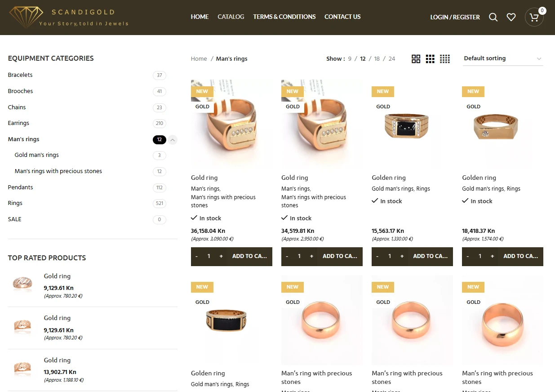Decrease quantity of 15,563.17 Kn golden ring
The height and width of the screenshot is (392, 555).
(x=377, y=256)
